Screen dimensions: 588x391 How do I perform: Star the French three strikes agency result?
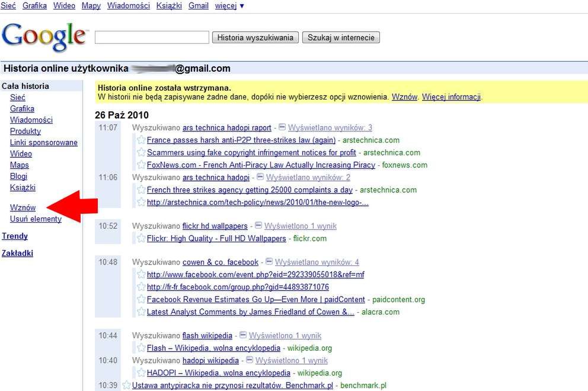141,190
